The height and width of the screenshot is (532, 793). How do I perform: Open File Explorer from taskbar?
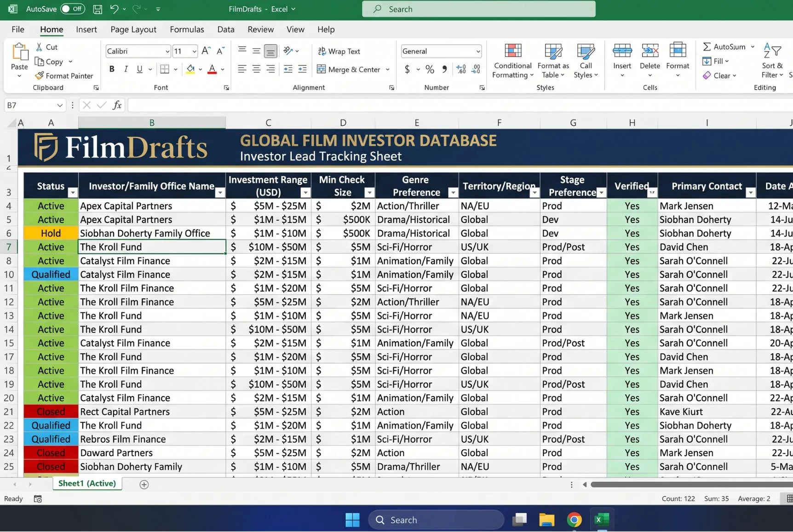pos(546,520)
